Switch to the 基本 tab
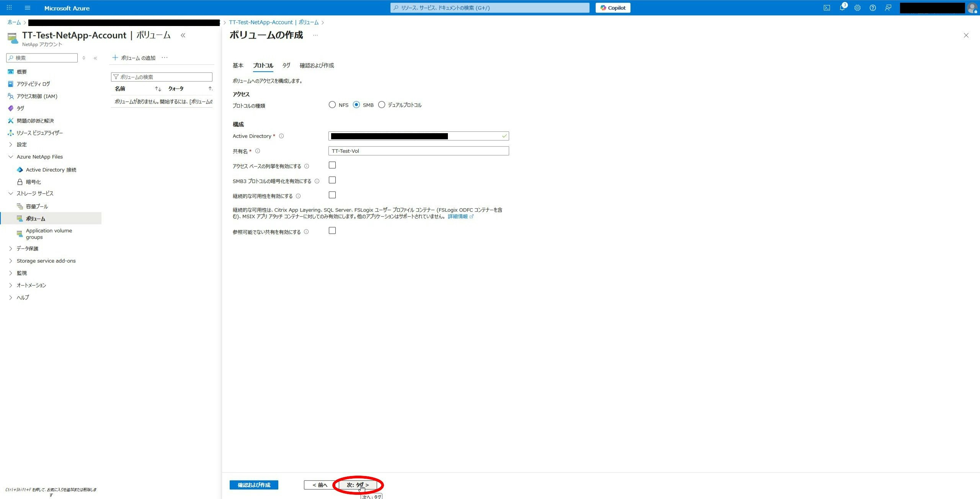The width and height of the screenshot is (980, 499). [238, 65]
